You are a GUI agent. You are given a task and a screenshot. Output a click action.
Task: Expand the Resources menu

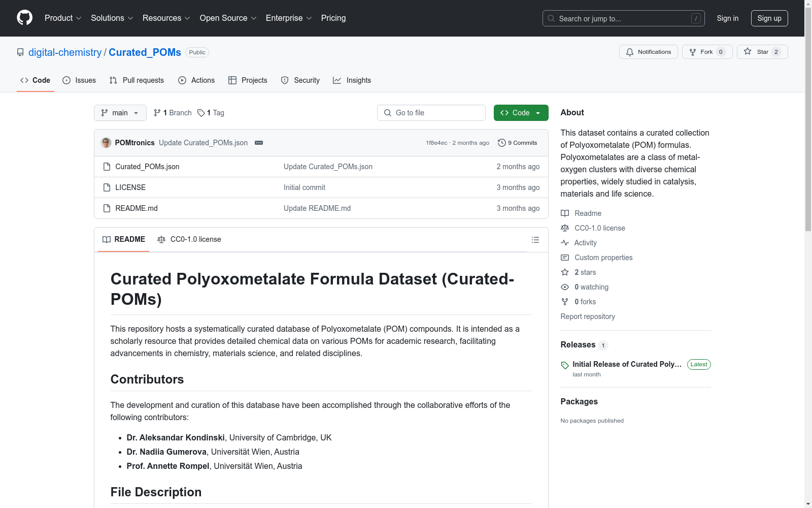coord(166,18)
